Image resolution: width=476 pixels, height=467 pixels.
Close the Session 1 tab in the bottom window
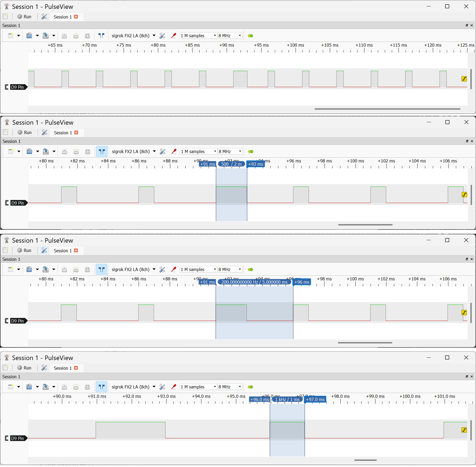pyautogui.click(x=76, y=368)
